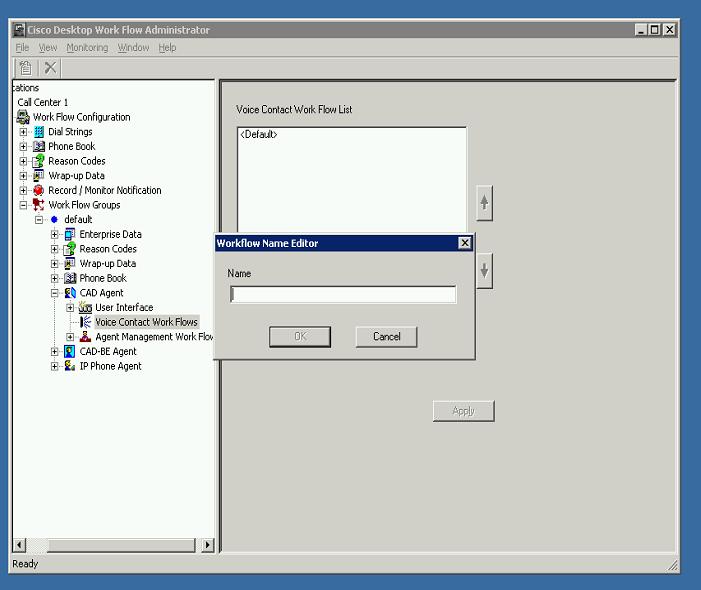Click top-level Reason Codes icon
Screen dimensions: 701x590
pyautogui.click(x=39, y=161)
